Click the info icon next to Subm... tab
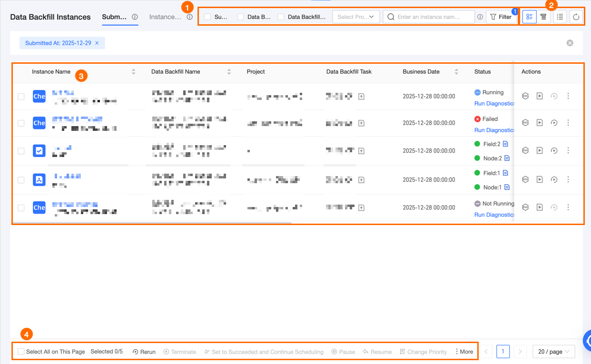Screen dimensions: 591x364 (x=135, y=17)
